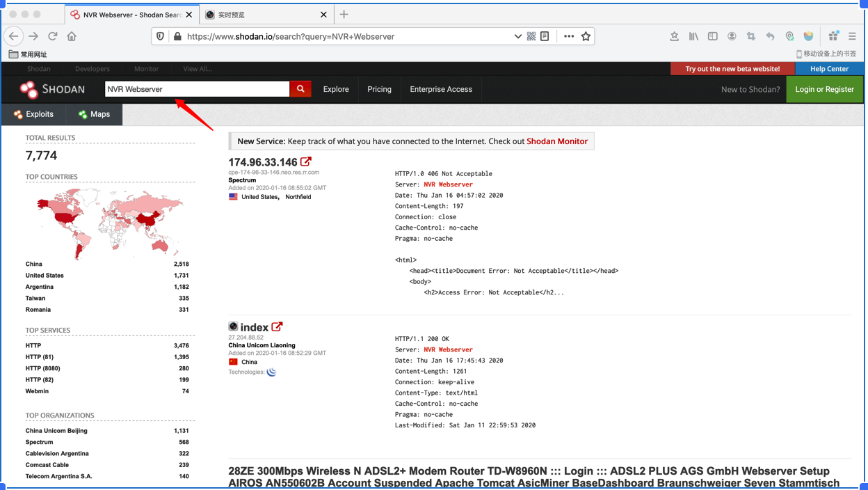This screenshot has height=490, width=868.
Task: Go back with browser back arrow
Action: (14, 36)
